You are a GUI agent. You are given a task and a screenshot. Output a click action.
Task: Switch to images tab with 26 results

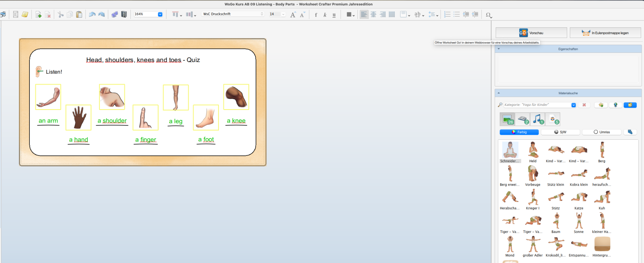pyautogui.click(x=507, y=119)
